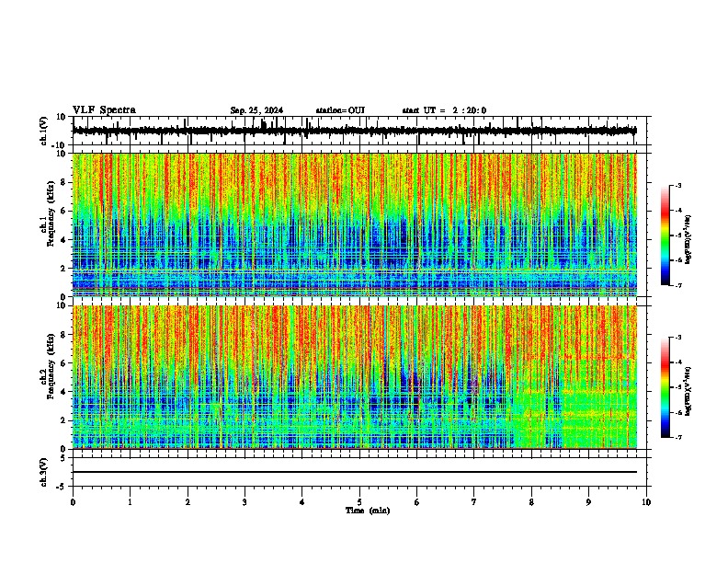Click the time axis tick label "3"

245,502
